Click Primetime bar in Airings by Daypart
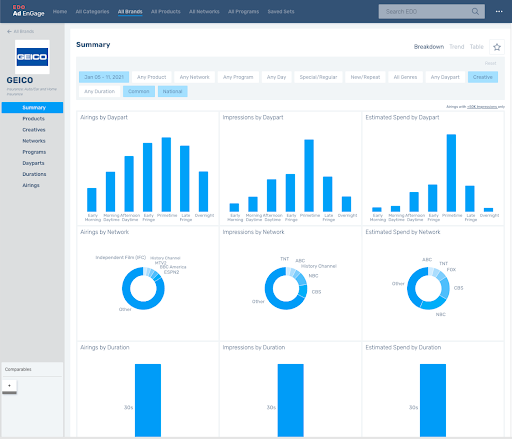Image resolution: width=512 pixels, height=439 pixels. (x=166, y=174)
